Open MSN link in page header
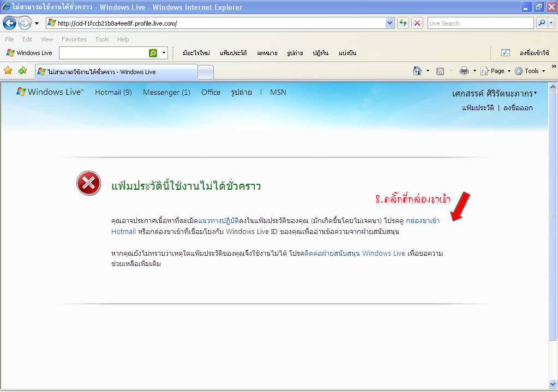 coord(278,93)
